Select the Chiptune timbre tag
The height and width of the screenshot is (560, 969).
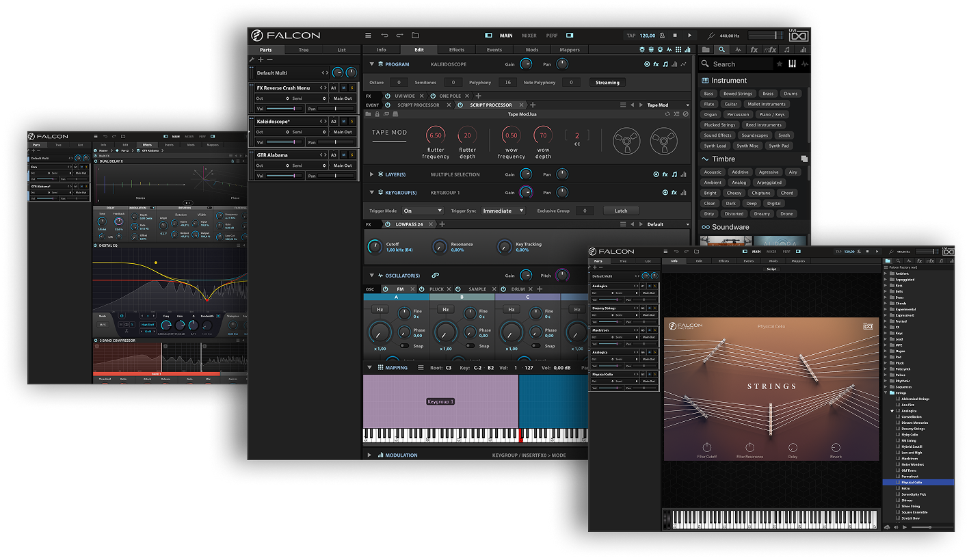tap(761, 193)
